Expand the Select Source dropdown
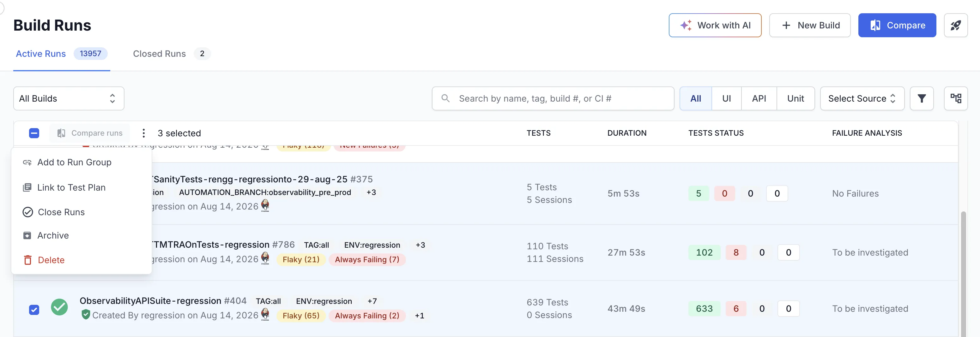The image size is (980, 337). [x=862, y=98]
